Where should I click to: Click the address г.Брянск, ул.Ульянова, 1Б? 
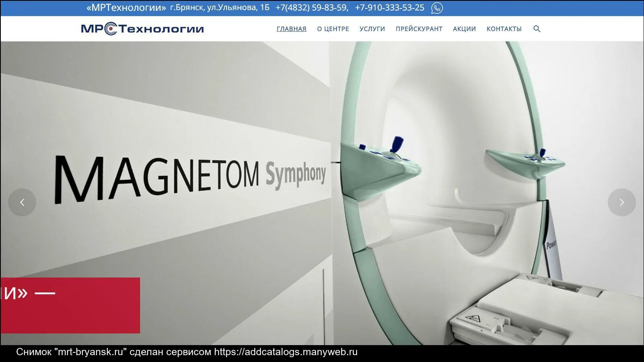(220, 8)
